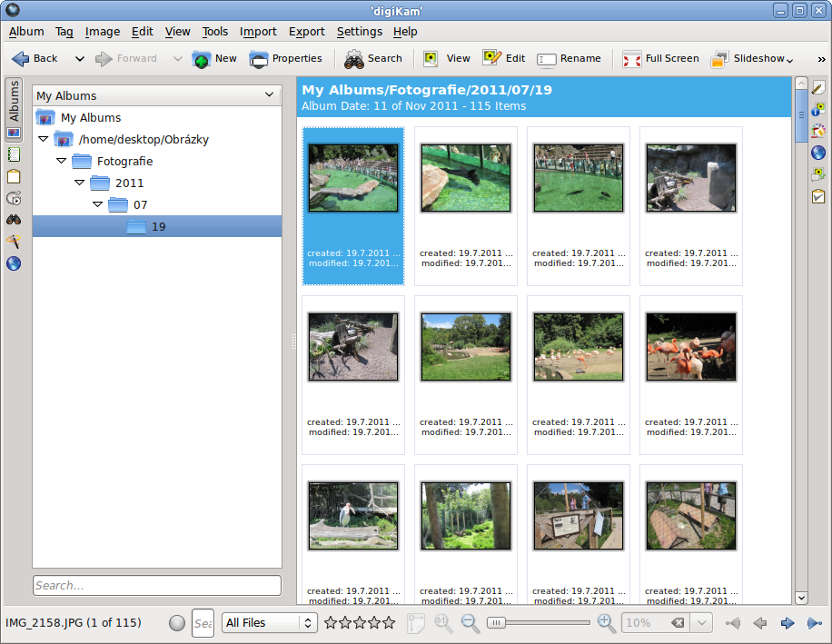832x644 pixels.
Task: Open the Import menu
Action: pos(258,32)
